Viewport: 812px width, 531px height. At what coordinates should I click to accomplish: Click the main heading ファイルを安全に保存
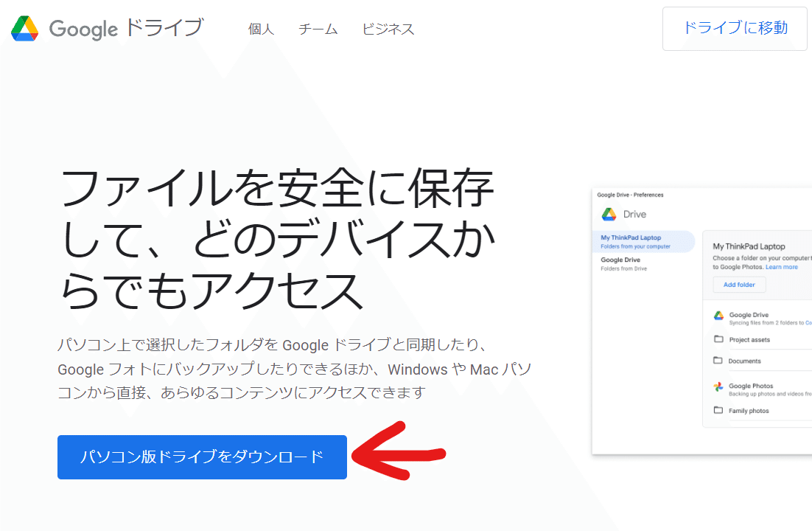[278, 239]
